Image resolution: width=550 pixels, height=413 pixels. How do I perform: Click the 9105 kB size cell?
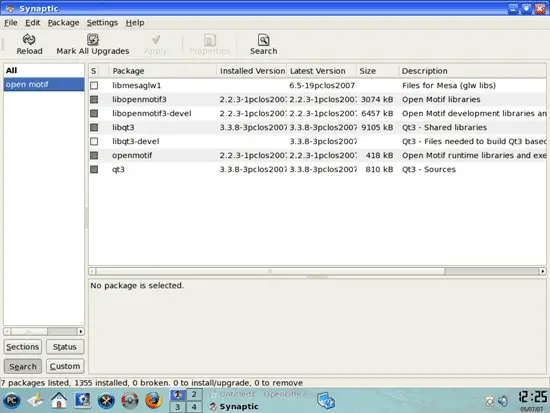[x=377, y=127]
